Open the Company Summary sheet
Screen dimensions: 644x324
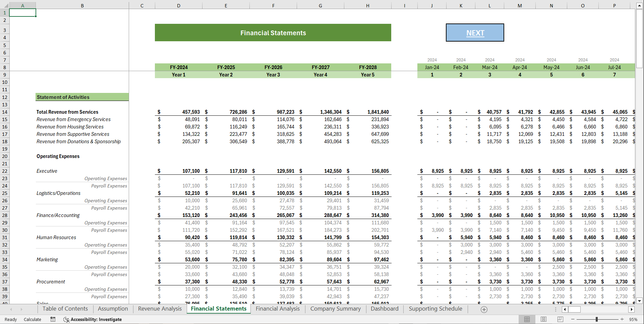coord(335,309)
